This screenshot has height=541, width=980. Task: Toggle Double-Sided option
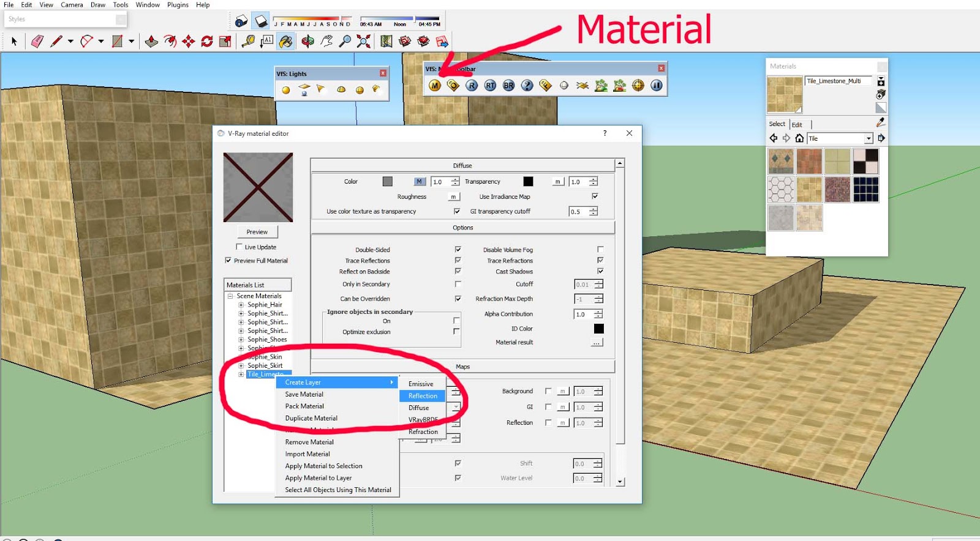[458, 249]
